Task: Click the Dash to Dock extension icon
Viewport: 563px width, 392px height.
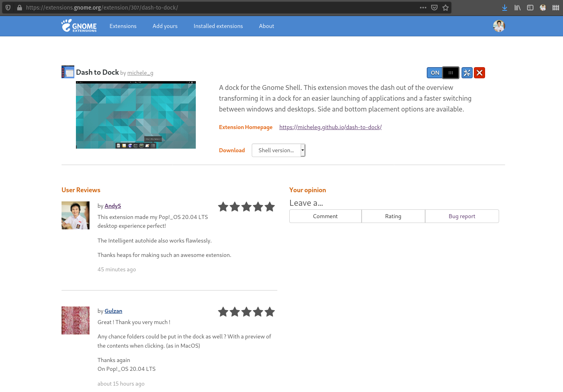Action: (x=68, y=72)
